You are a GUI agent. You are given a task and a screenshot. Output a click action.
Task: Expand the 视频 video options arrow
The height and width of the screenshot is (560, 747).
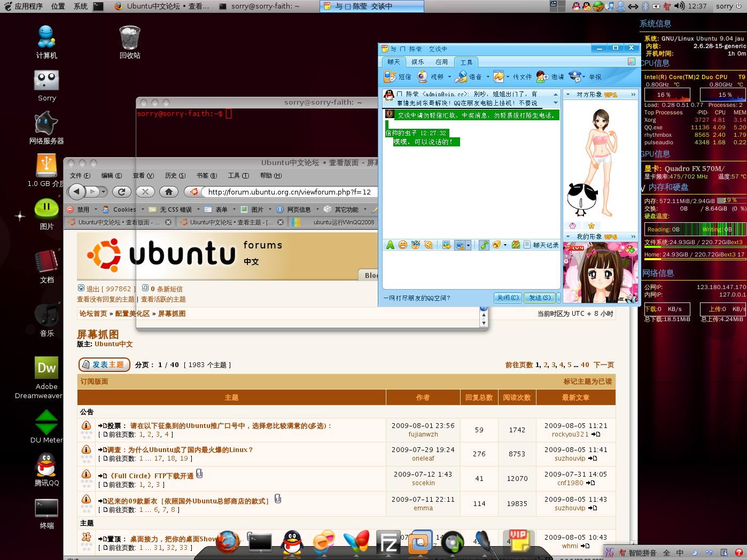[x=449, y=77]
